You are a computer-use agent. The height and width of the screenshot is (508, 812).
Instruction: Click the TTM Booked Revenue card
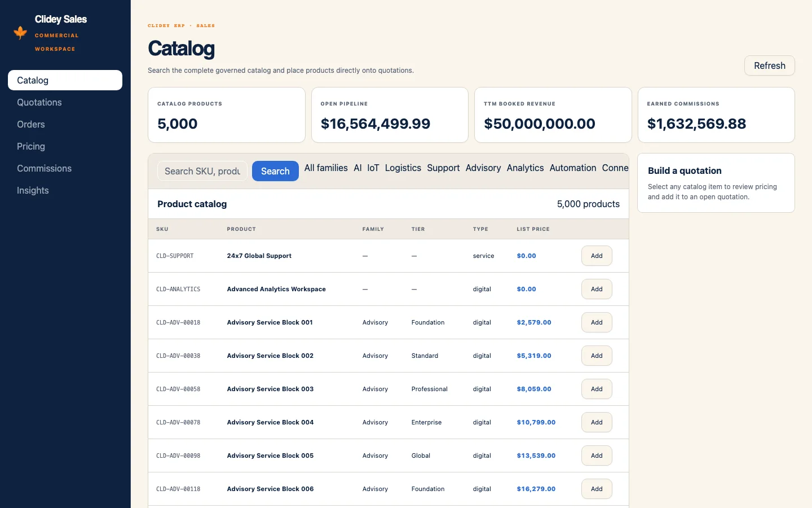click(553, 115)
